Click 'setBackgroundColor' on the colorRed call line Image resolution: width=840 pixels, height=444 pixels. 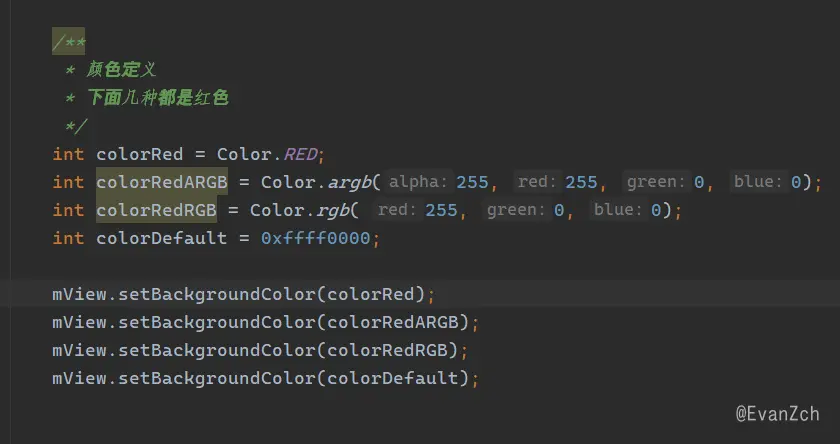(x=216, y=295)
